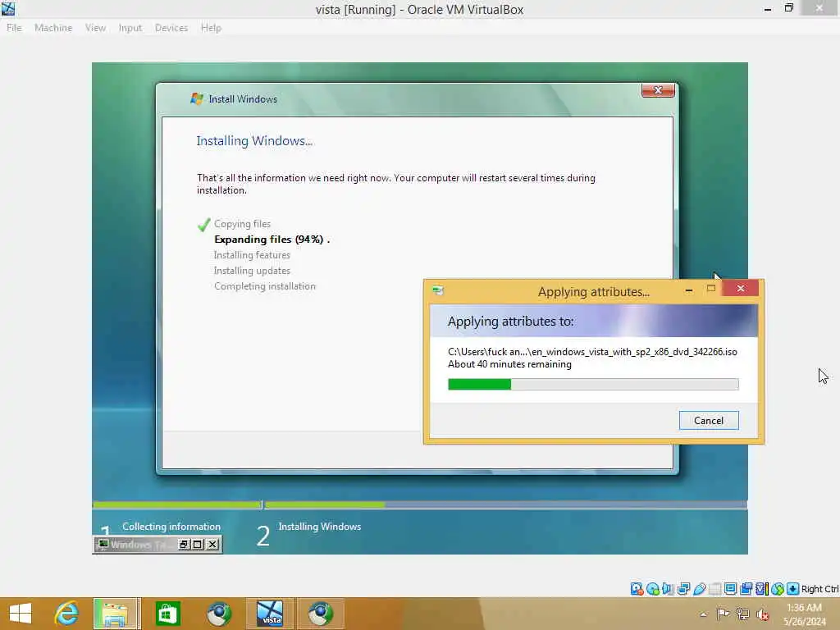Open the Chromium icon right of vista
This screenshot has width=840, height=630.
(321, 614)
